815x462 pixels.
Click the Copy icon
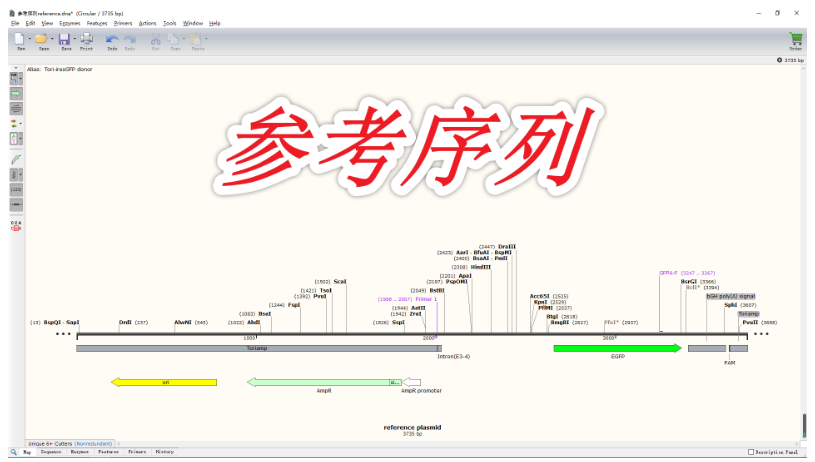(x=174, y=39)
